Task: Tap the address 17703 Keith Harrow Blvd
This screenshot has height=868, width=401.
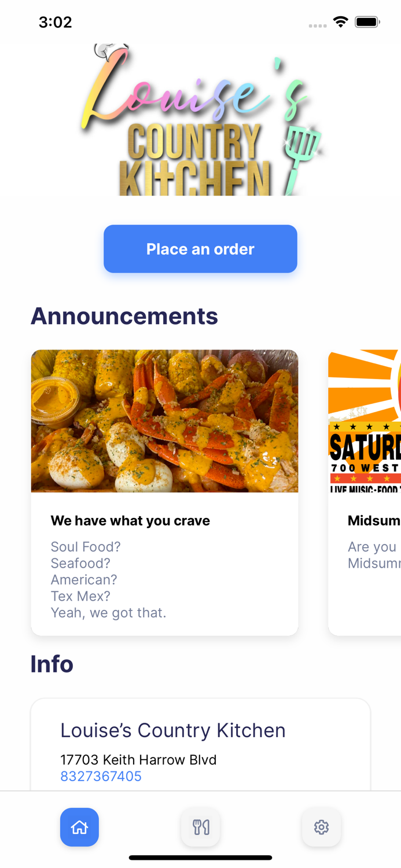Action: 138,759
